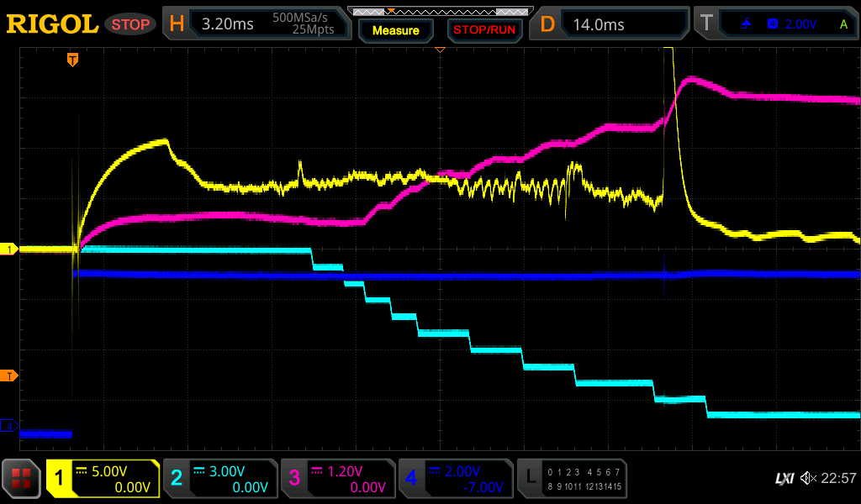Toggle channel 3 magenta 1.20V label
The height and width of the screenshot is (504, 861).
338,479
